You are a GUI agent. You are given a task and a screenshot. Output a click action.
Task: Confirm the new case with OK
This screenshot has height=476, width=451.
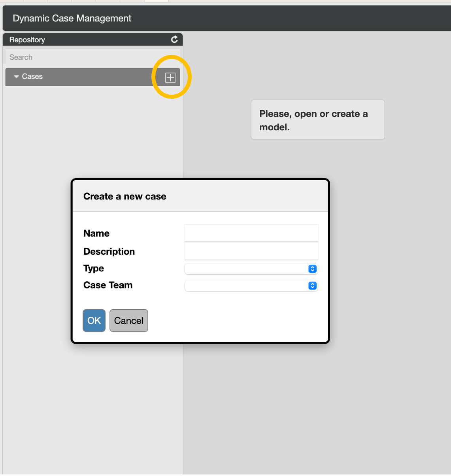pos(94,320)
